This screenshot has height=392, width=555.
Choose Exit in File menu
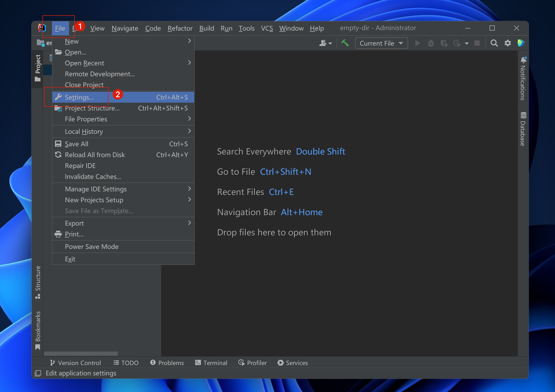[123, 259]
